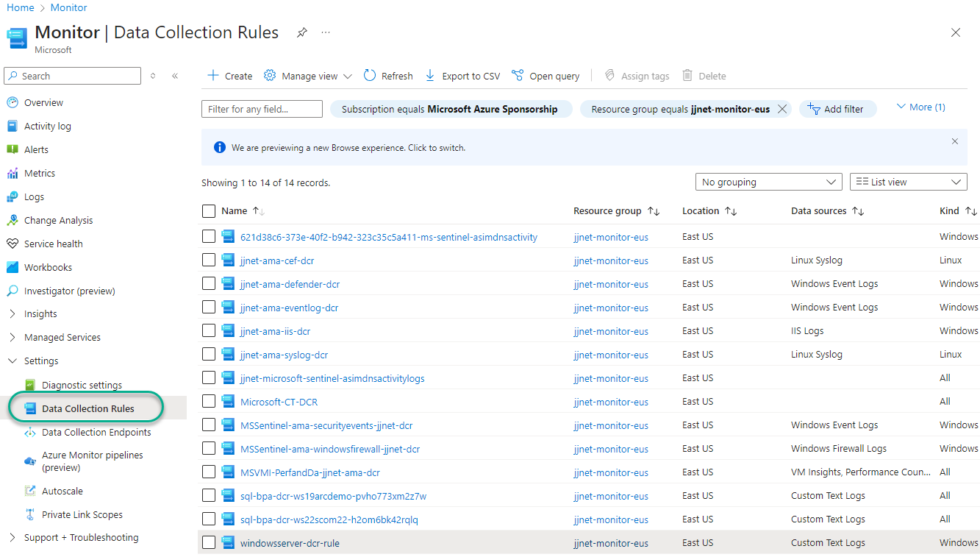Remove the Resource group filter with the X

click(782, 109)
